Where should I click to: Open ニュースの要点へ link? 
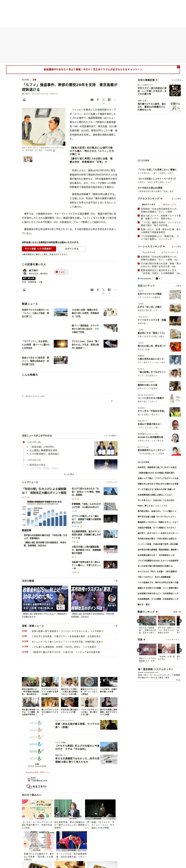[110, 436]
